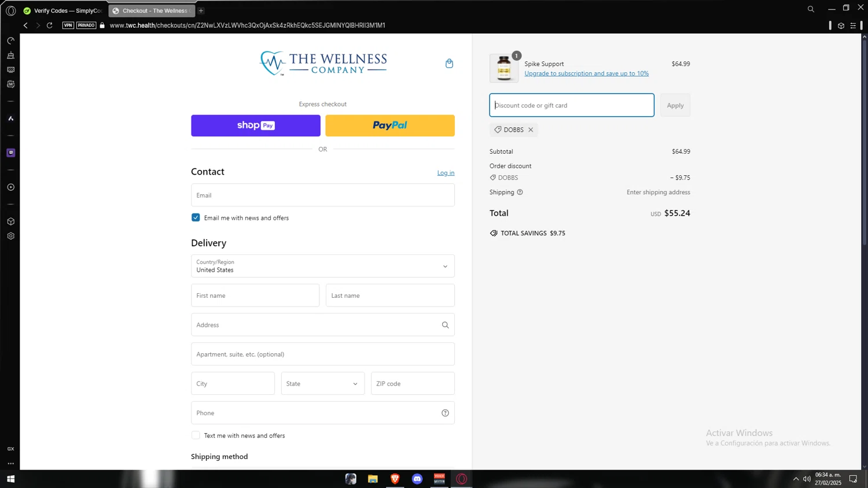Screen dimensions: 868x488
Task: Open the striped monitor icon in sidebar
Action: pyautogui.click(x=10, y=70)
